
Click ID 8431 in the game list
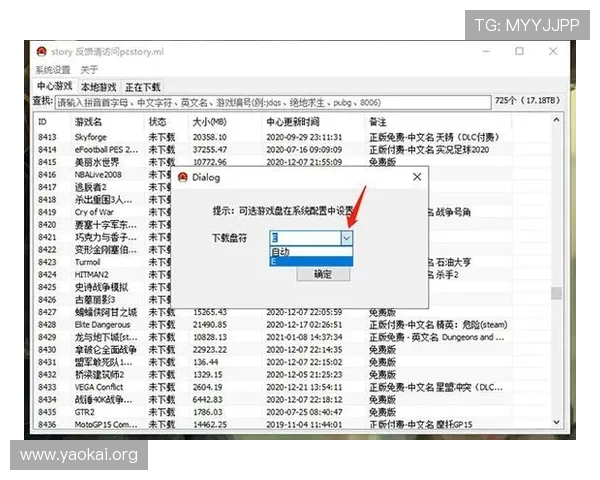coord(47,362)
